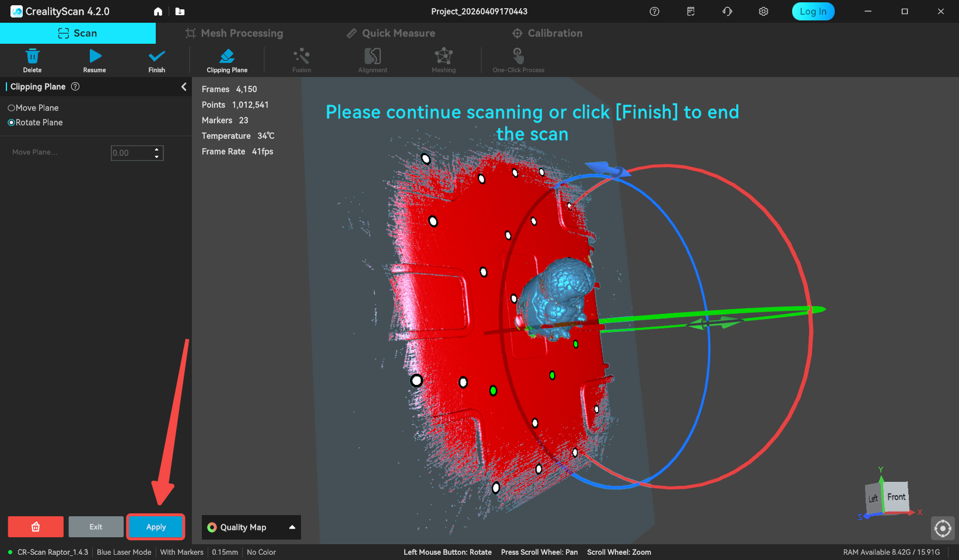Increment the Move Plane value stepper

point(156,149)
